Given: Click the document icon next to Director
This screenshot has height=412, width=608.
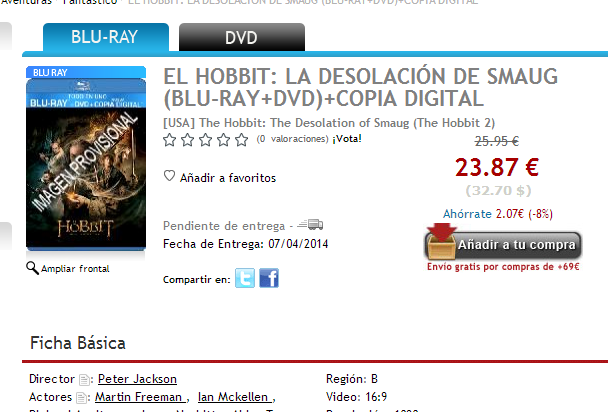Looking at the screenshot, I should 84,380.
